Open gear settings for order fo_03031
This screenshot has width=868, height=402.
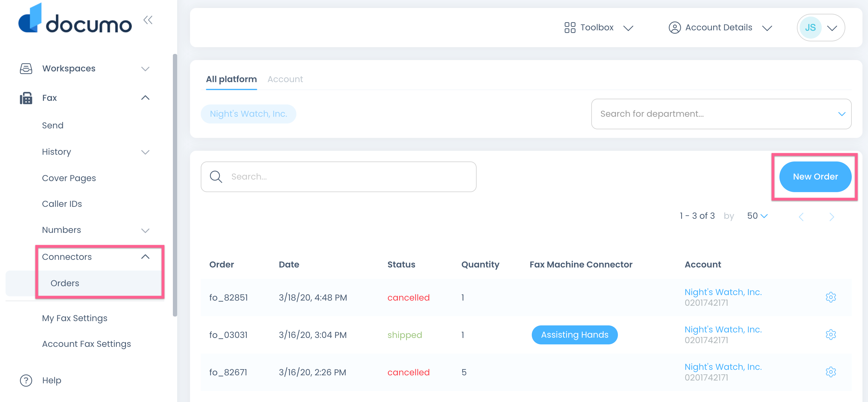click(x=830, y=335)
